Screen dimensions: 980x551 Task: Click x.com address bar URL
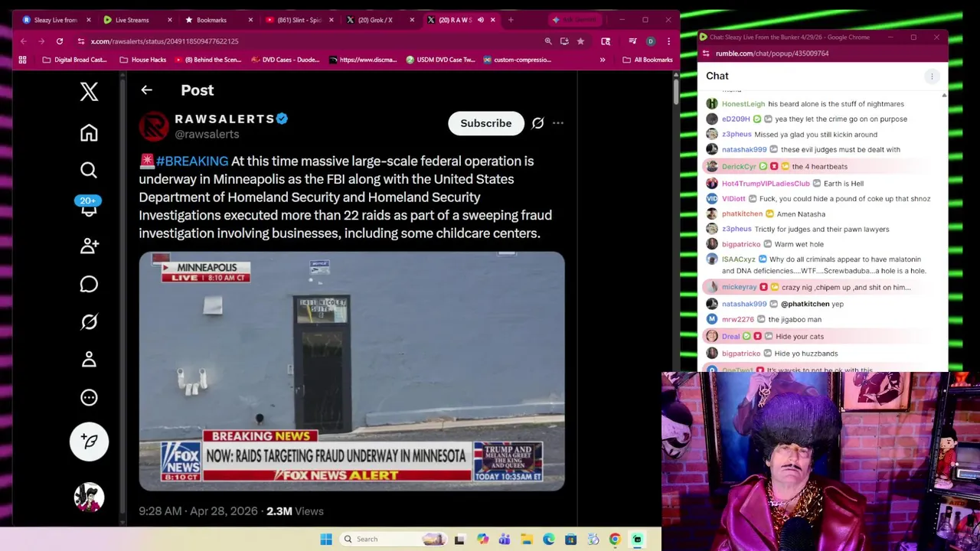click(x=165, y=41)
